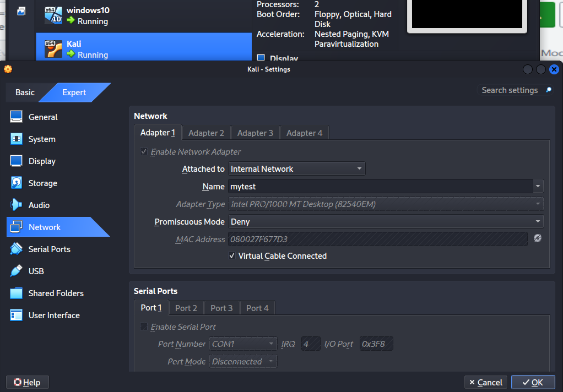This screenshot has width=563, height=392.
Task: Switch to the Basic tab
Action: (x=25, y=92)
